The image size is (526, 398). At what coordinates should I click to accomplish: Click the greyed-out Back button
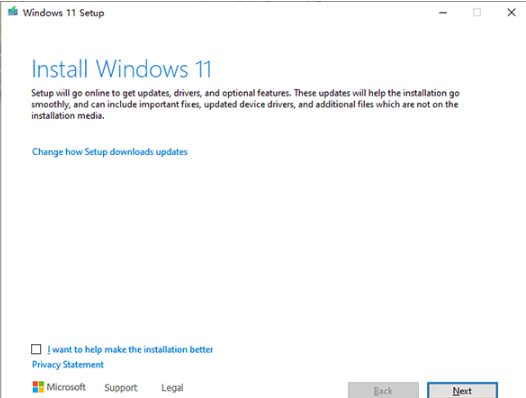[383, 390]
